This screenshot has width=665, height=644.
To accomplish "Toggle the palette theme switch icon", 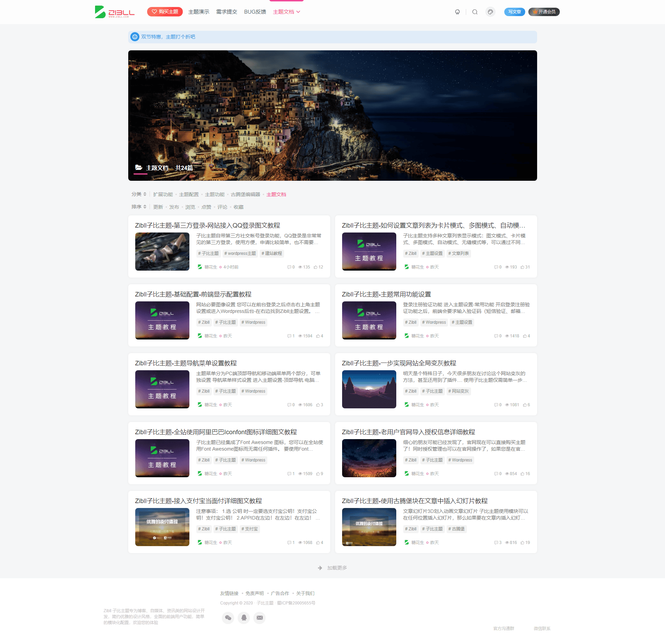I will pos(490,12).
